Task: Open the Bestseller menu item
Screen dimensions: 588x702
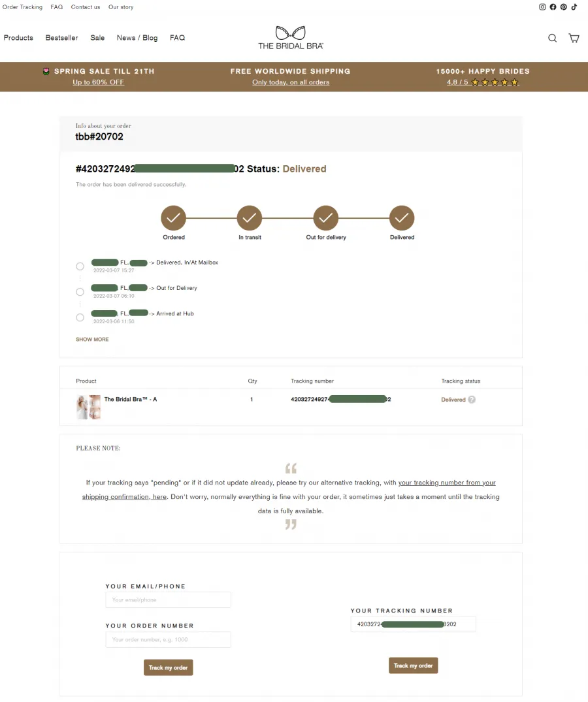Action: [62, 38]
